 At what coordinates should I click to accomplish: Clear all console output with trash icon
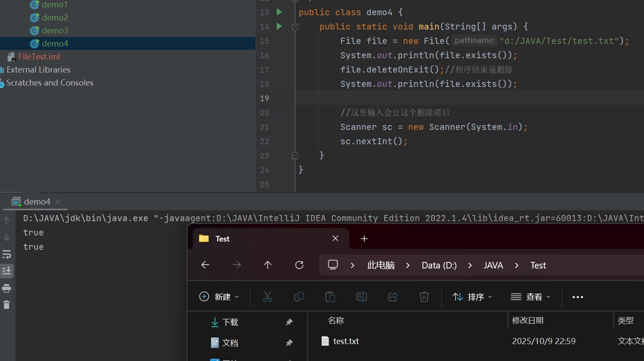coord(6,305)
